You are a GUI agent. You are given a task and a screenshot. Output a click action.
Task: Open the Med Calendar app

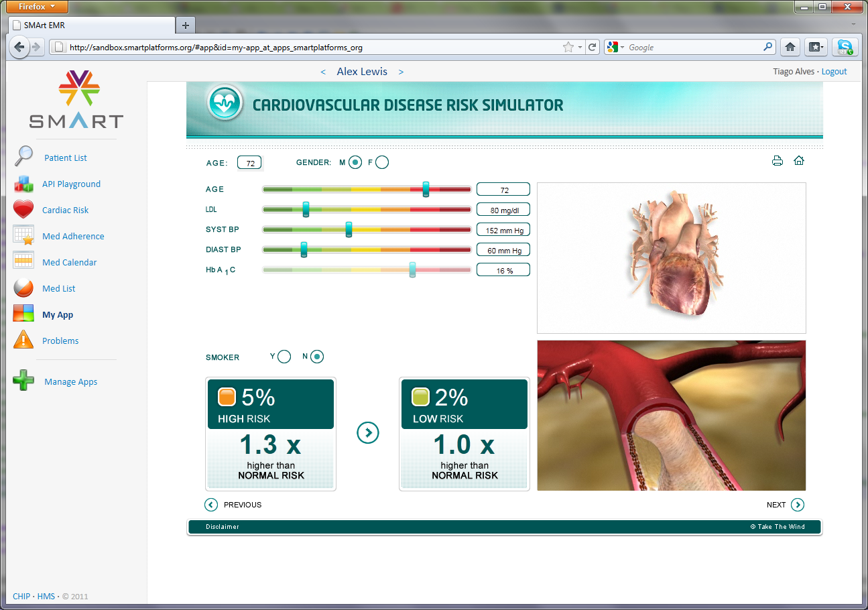point(23,261)
